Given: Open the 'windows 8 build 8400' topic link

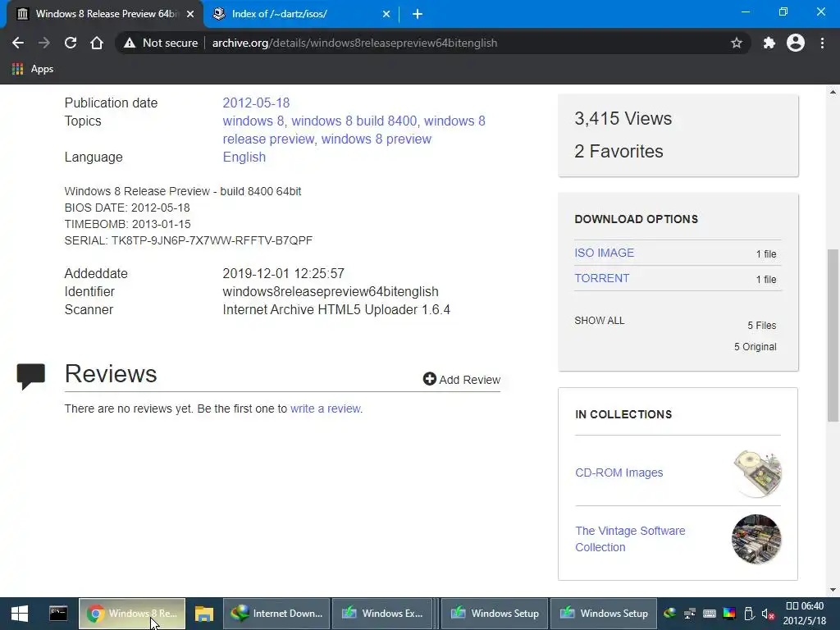Looking at the screenshot, I should 354,121.
